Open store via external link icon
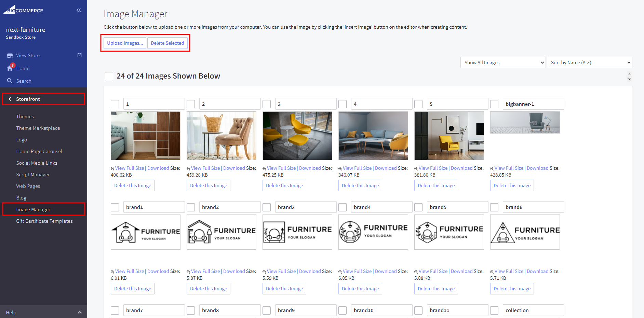 [x=80, y=55]
